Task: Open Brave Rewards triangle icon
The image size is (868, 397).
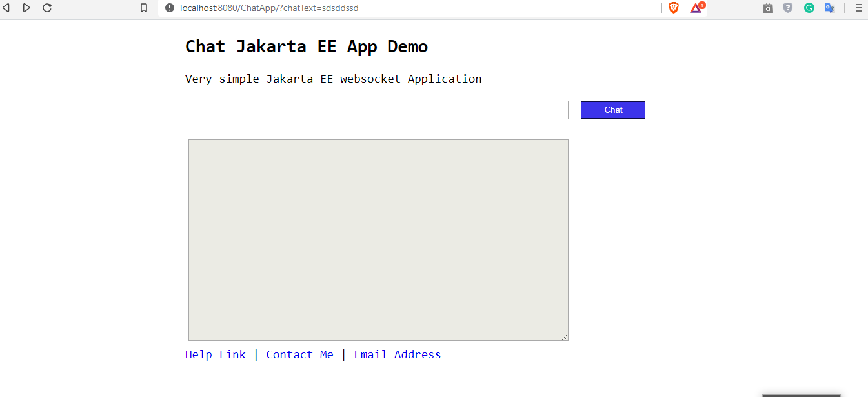Action: 697,8
